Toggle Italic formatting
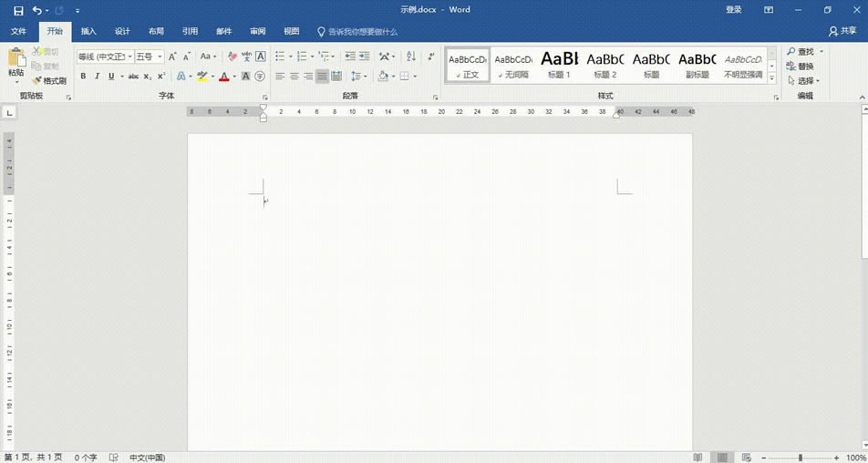 [x=97, y=77]
